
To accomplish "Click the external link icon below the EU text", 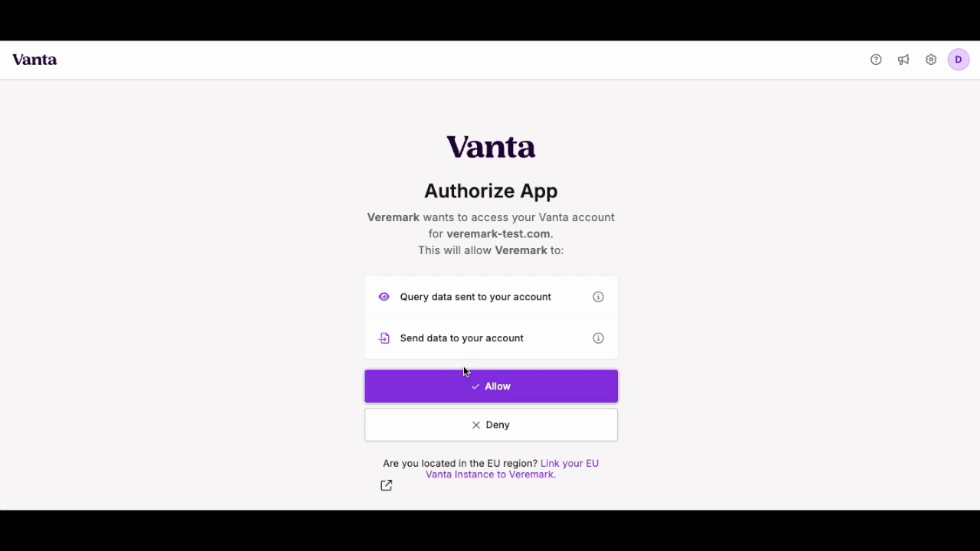I will [387, 485].
